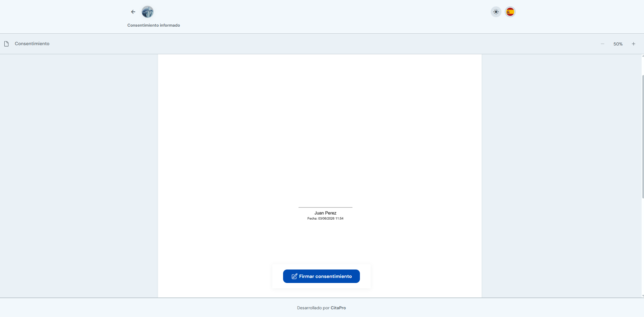Screen dimensions: 644x317
Task: Click the document vertical scrollbar
Action: coord(643,136)
